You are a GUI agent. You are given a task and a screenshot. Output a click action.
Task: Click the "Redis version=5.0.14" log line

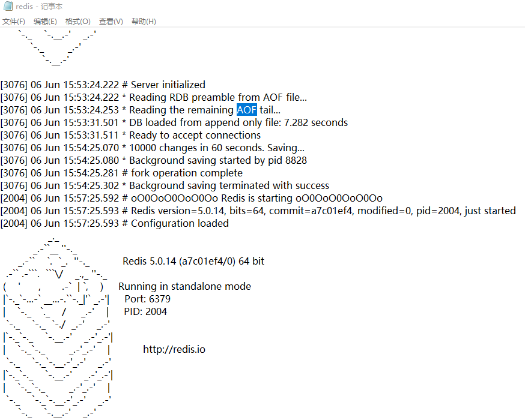click(x=258, y=211)
